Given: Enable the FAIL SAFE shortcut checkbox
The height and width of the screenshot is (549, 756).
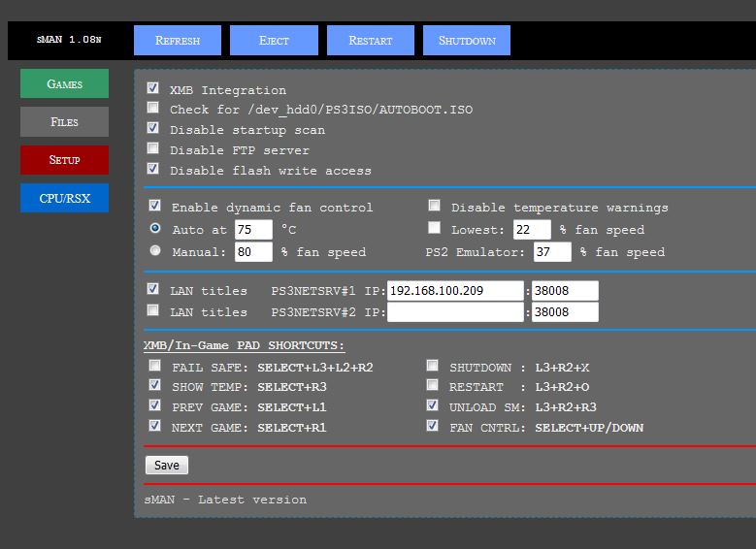Looking at the screenshot, I should pyautogui.click(x=154, y=367).
